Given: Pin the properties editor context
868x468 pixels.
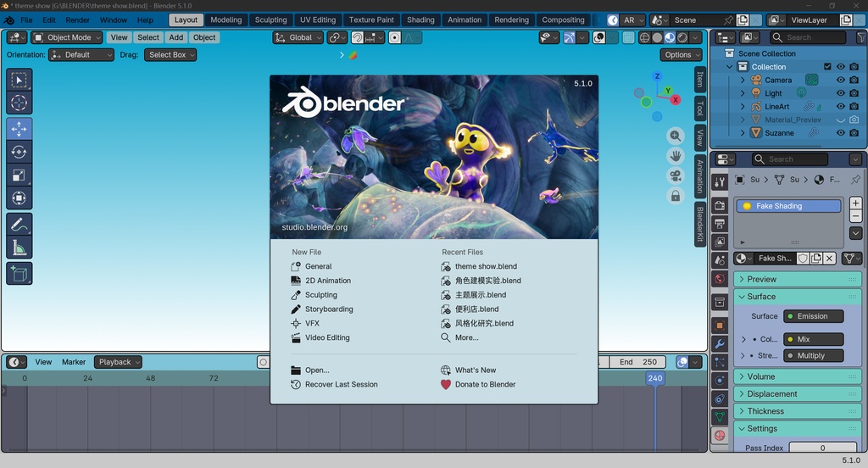Looking at the screenshot, I should [x=856, y=180].
